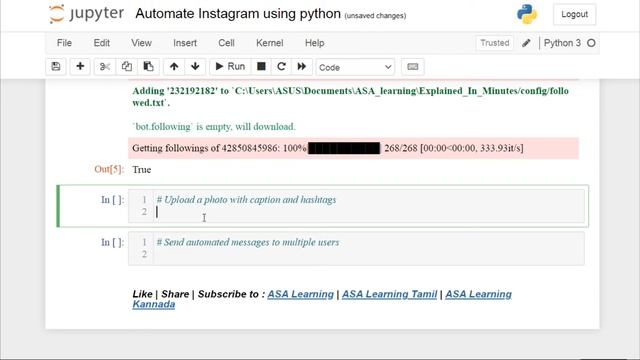The width and height of the screenshot is (640, 360).
Task: Paste cells below icon
Action: point(149,67)
